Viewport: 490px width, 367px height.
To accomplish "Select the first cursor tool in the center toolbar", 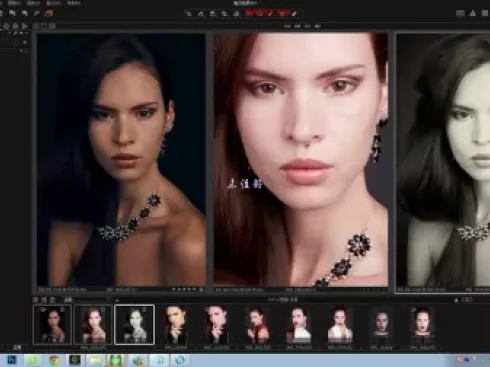I will click(189, 14).
